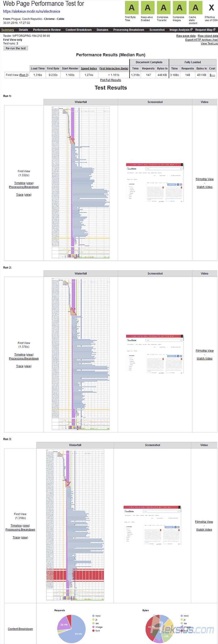Screen dimensions: 218x644
Task: Click the Speed Index column header link
Action: pyautogui.click(x=89, y=69)
